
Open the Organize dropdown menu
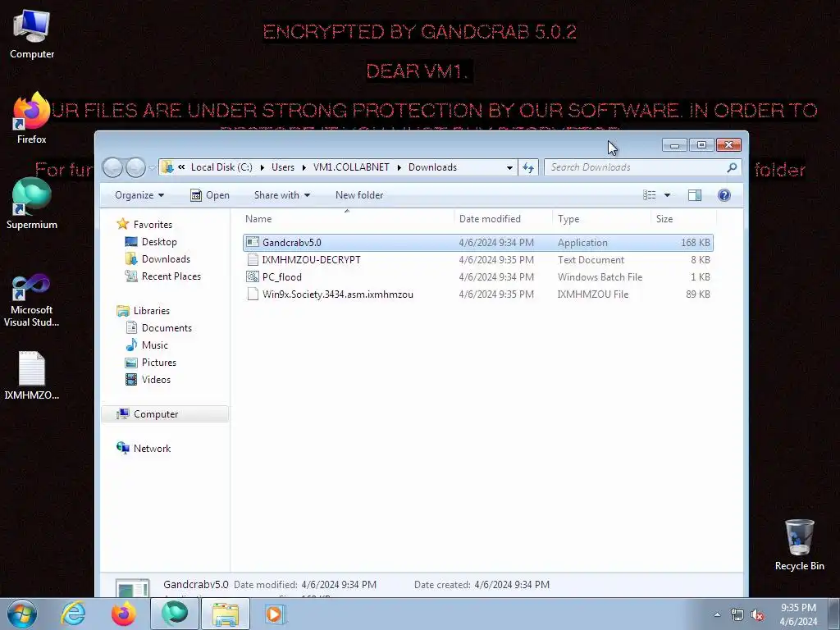pos(139,195)
